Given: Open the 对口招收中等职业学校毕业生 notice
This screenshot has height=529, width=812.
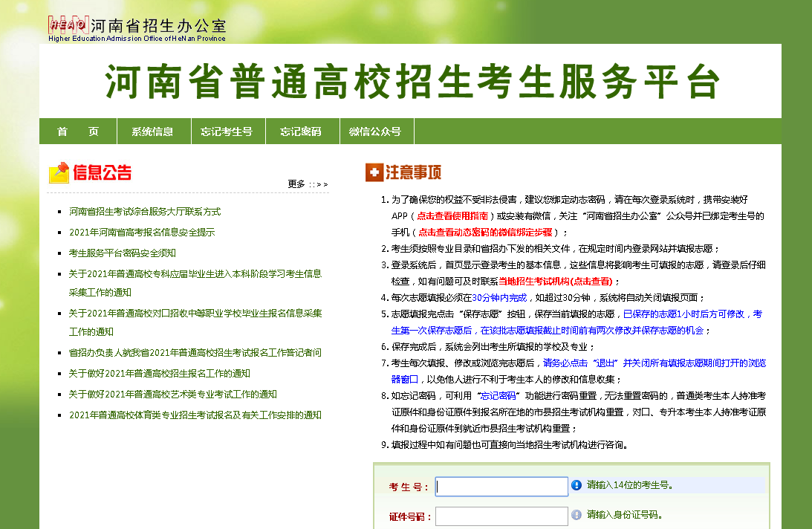Looking at the screenshot, I should click(x=195, y=322).
